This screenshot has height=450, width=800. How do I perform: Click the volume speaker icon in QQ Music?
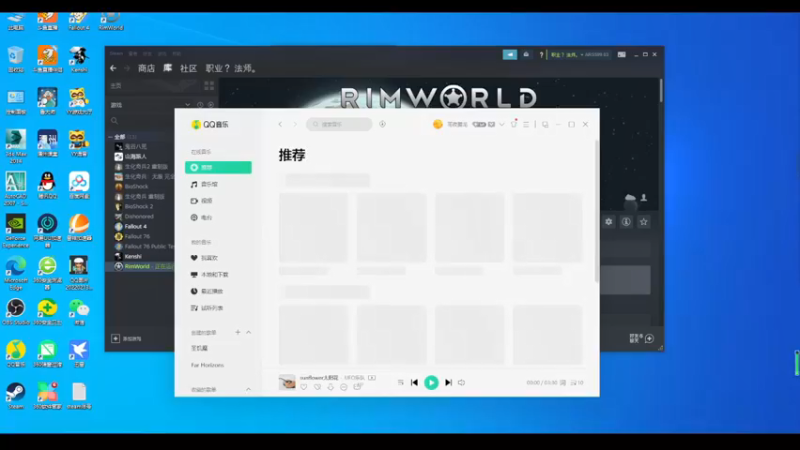click(x=462, y=382)
